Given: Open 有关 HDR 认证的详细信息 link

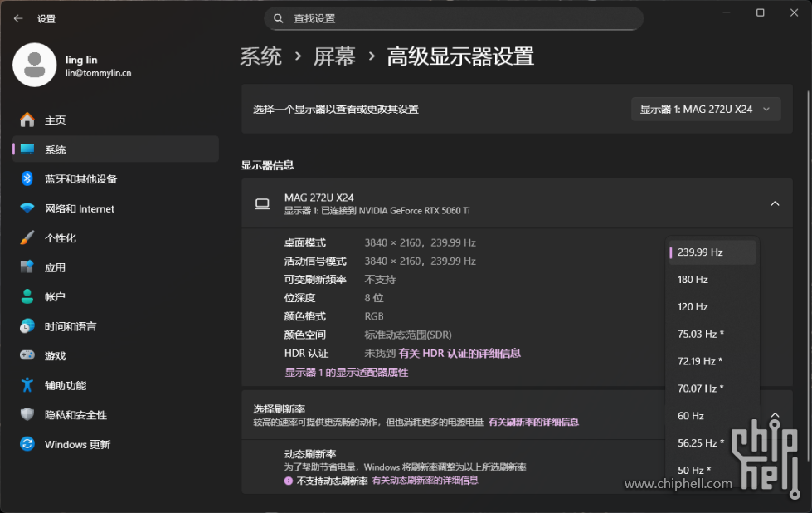Looking at the screenshot, I should point(459,354).
